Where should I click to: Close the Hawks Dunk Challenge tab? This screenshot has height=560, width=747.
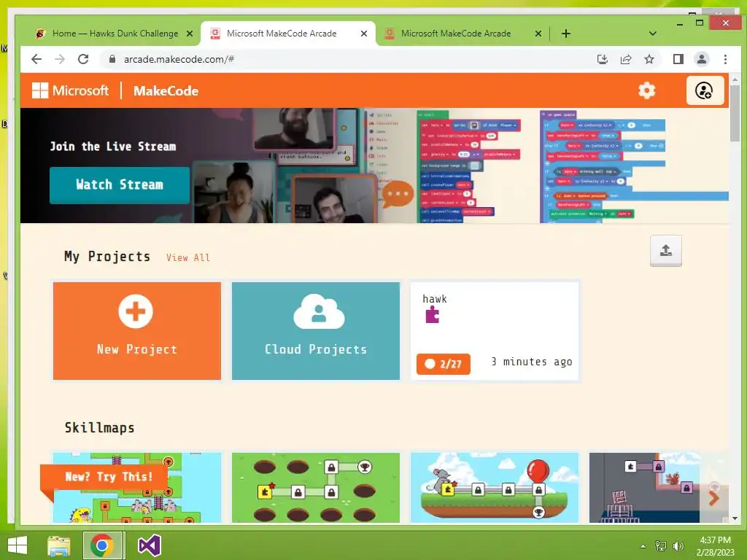pyautogui.click(x=190, y=34)
